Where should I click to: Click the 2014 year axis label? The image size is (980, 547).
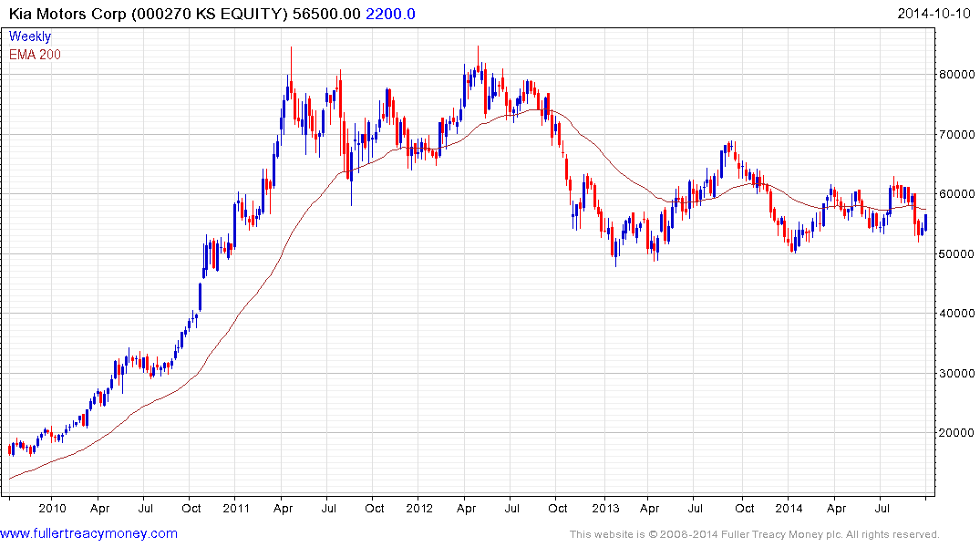789,508
